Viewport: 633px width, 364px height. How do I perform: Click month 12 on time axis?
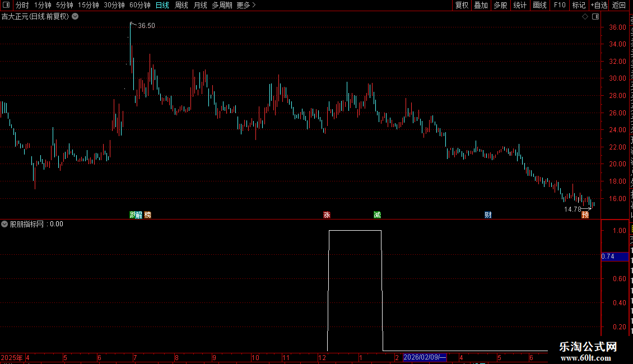322,357
